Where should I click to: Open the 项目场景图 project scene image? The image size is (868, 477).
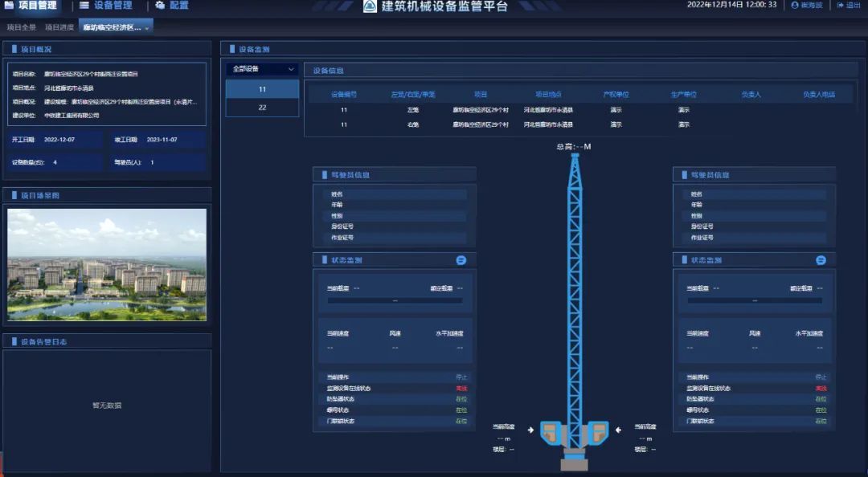pyautogui.click(x=107, y=265)
